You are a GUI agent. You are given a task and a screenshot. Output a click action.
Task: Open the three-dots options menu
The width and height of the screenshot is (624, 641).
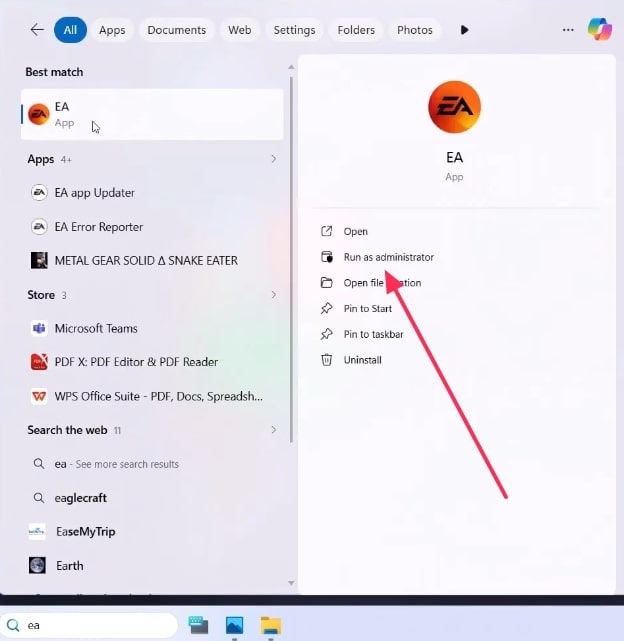tap(568, 30)
